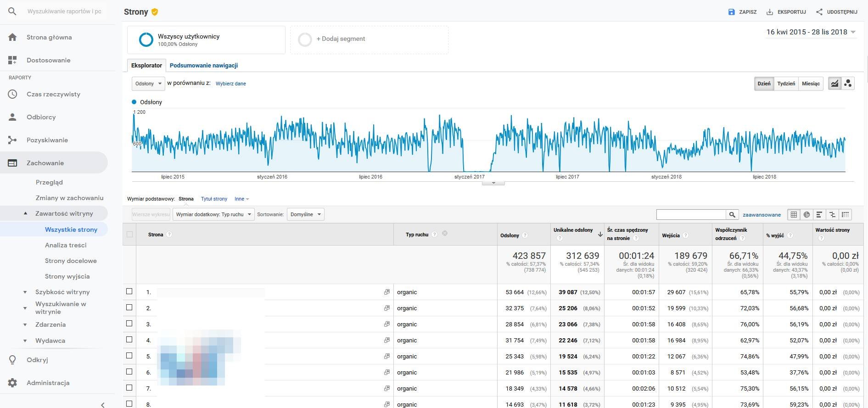
Task: Remove the Typ ruchu secondary dimension
Action: tap(444, 234)
